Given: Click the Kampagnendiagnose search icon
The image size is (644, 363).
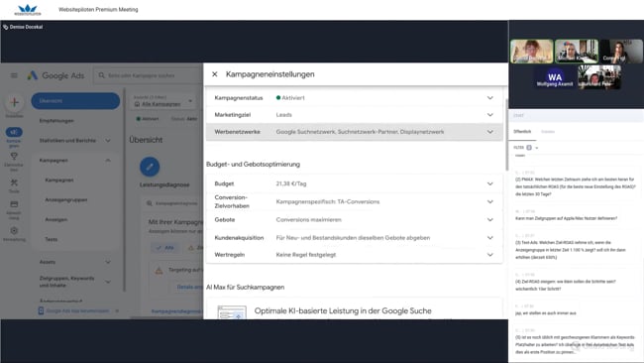Looking at the screenshot, I should coord(150,203).
